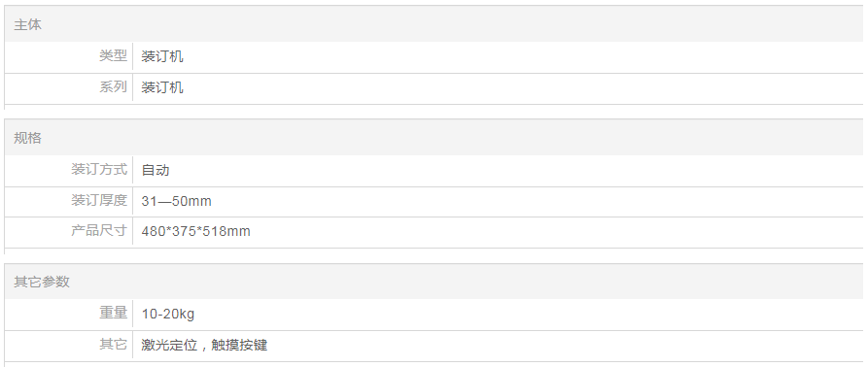The width and height of the screenshot is (868, 367).
Task: Click the 重量 label
Action: [113, 313]
